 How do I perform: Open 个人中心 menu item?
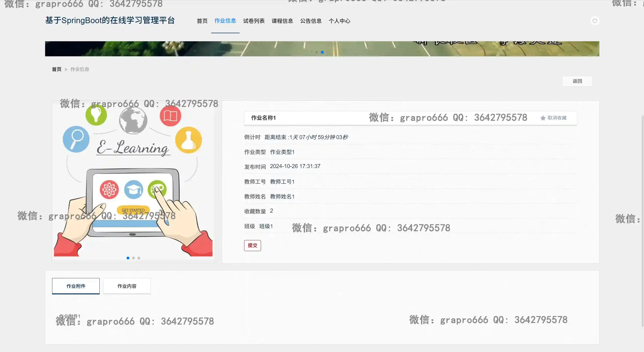[339, 21]
